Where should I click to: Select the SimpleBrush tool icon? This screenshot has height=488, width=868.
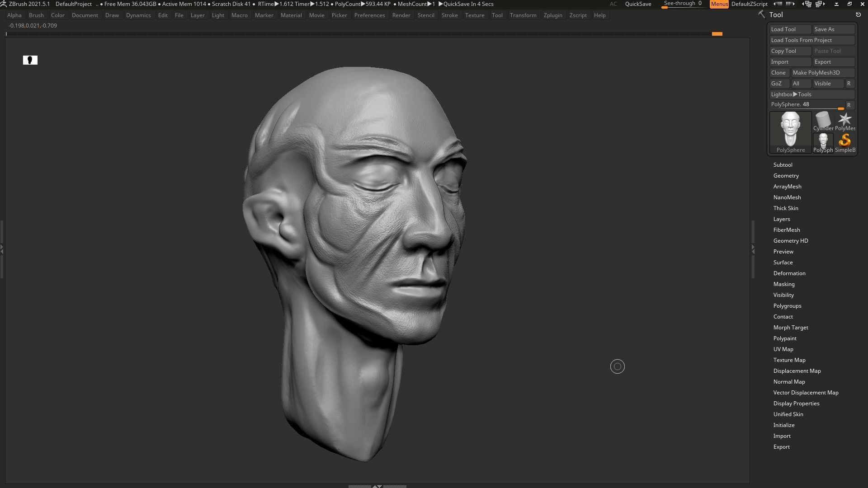click(845, 143)
